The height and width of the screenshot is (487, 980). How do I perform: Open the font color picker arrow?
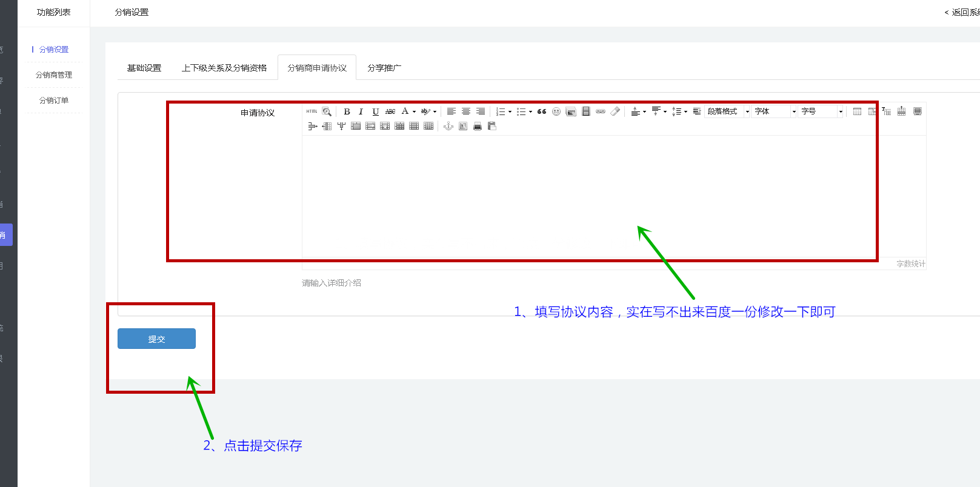point(414,111)
